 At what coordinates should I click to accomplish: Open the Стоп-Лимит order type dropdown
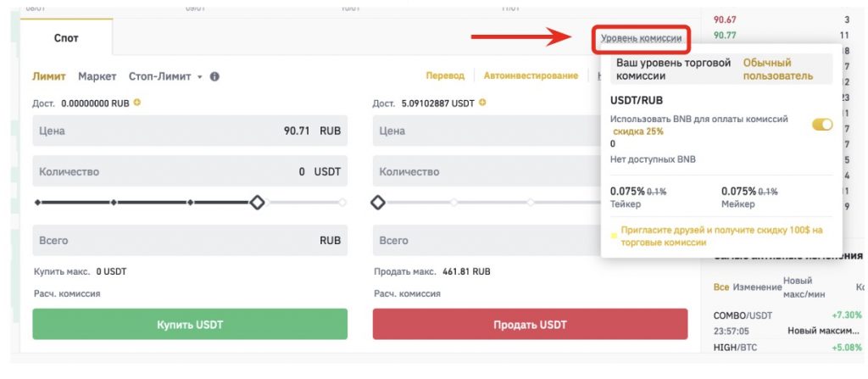point(165,76)
